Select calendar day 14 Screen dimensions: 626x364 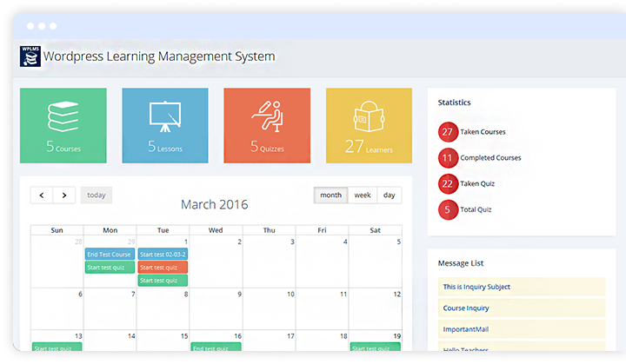tap(131, 336)
